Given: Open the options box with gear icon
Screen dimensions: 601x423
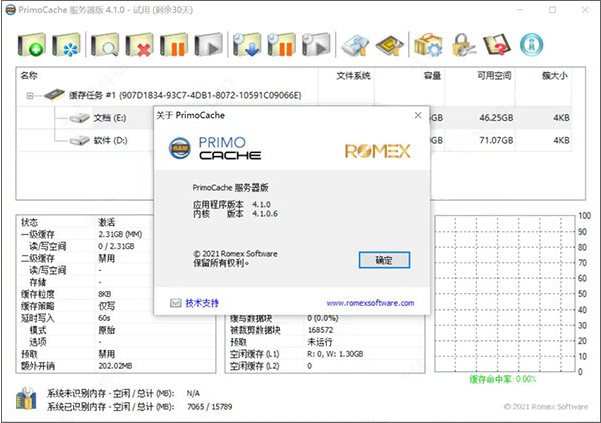Looking at the screenshot, I should click(x=429, y=45).
